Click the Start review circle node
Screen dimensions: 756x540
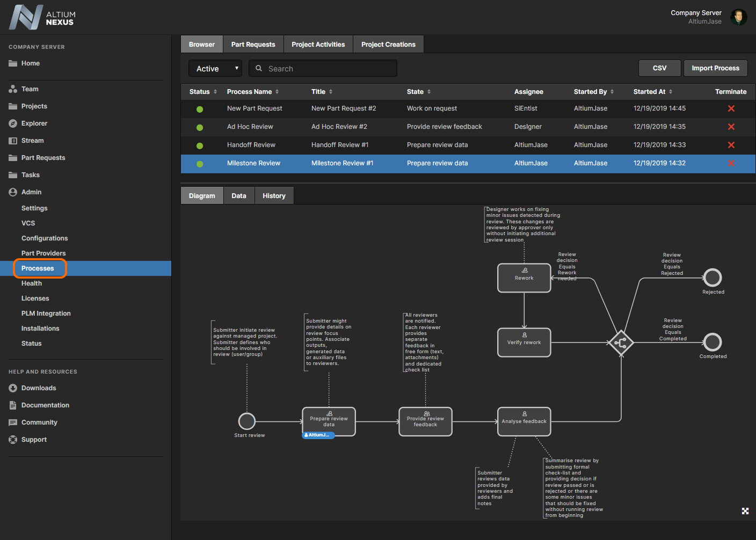coord(247,421)
